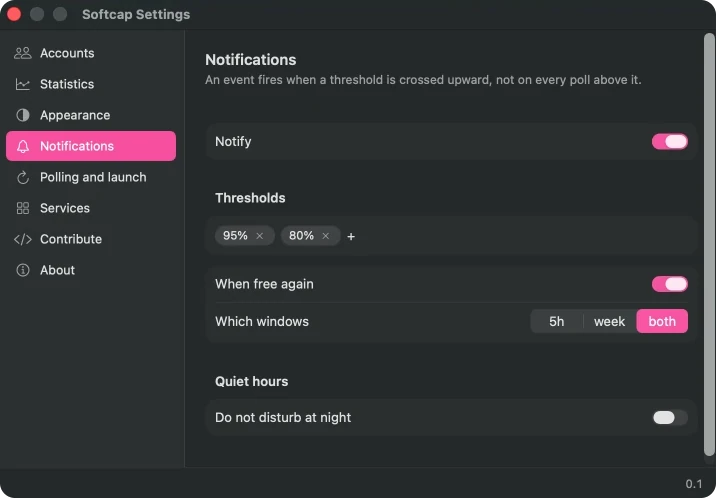Click the About info icon

22,270
